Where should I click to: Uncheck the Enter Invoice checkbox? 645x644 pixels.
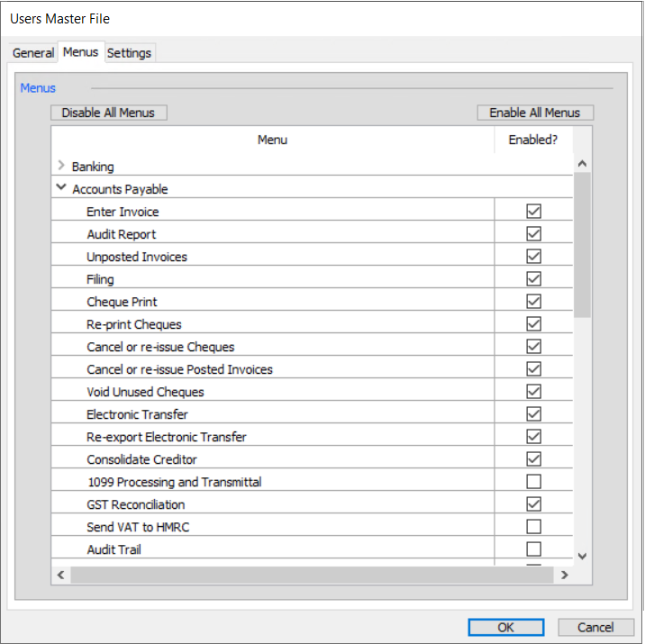pos(533,212)
